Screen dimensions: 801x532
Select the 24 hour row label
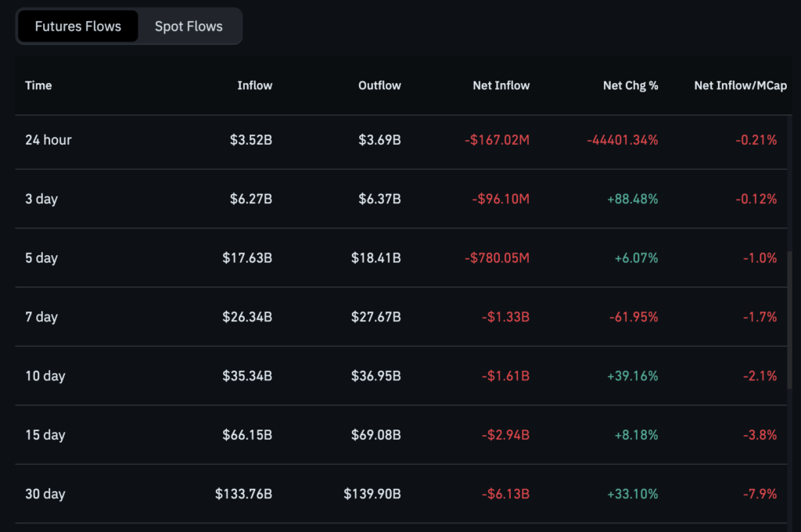click(48, 140)
